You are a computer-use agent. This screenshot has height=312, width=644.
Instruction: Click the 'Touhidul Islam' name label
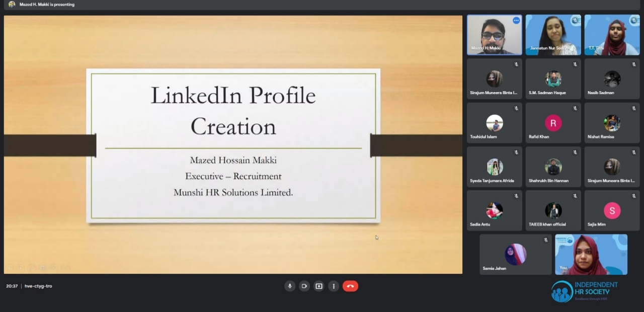point(485,136)
